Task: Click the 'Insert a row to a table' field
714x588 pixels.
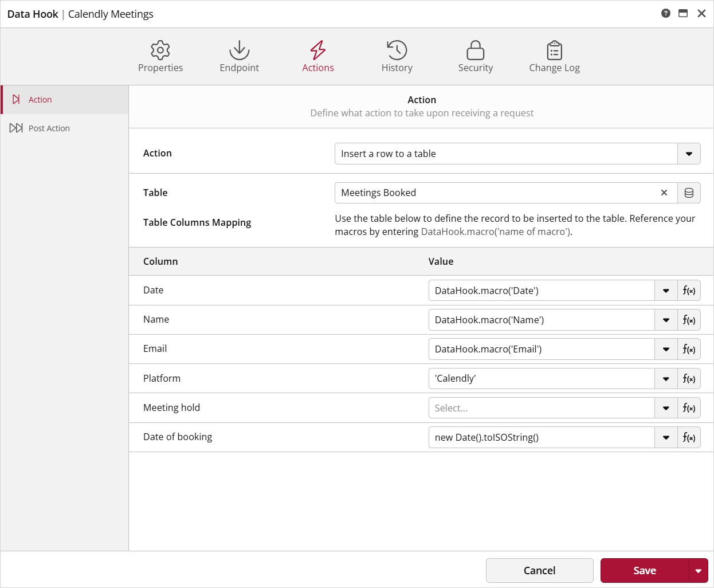Action: pos(506,154)
